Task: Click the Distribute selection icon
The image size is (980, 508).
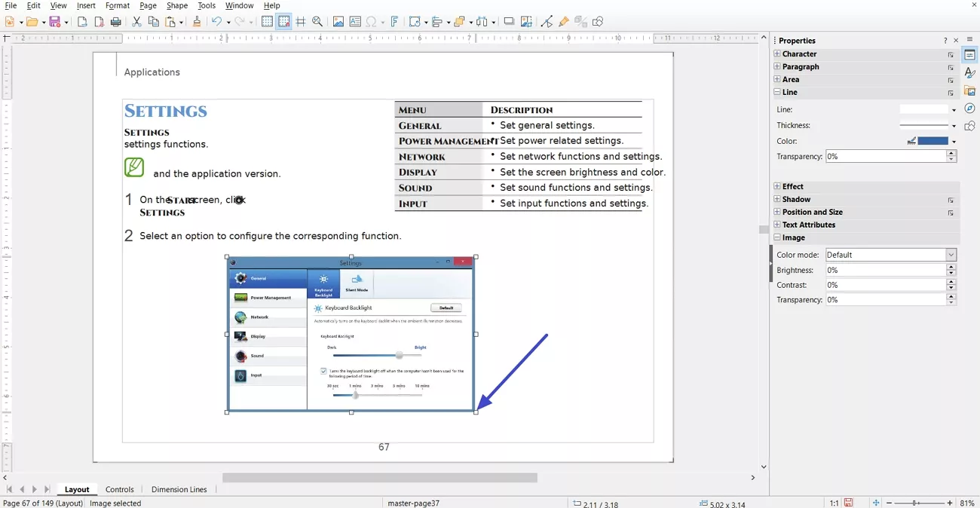Action: [x=483, y=22]
